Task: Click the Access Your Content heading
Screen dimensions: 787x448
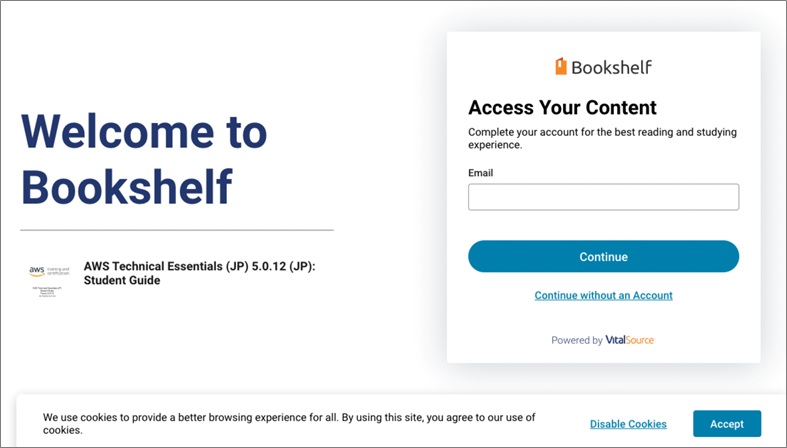Action: click(562, 108)
